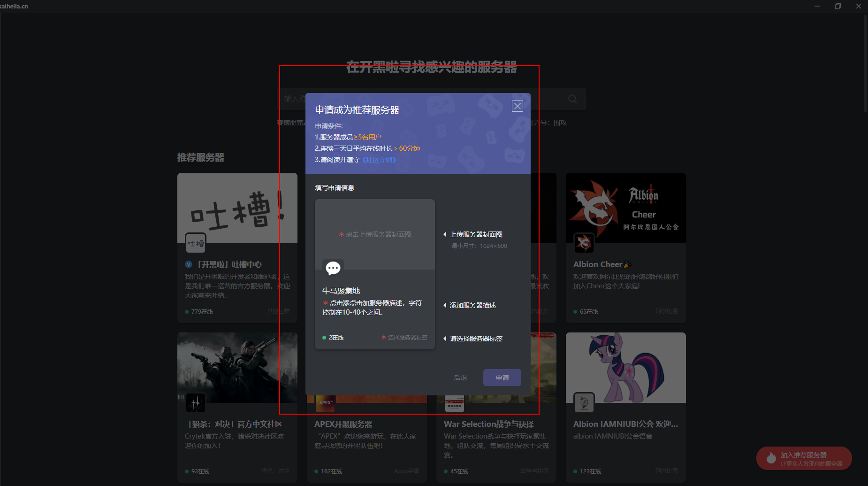Click 添加服务器描述 label

tap(473, 305)
